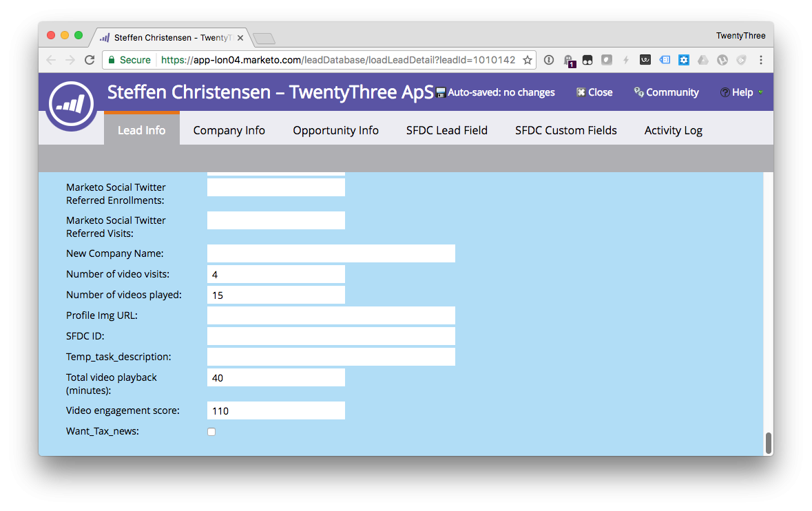Open the Activity Log tab
812x511 pixels.
pyautogui.click(x=673, y=130)
